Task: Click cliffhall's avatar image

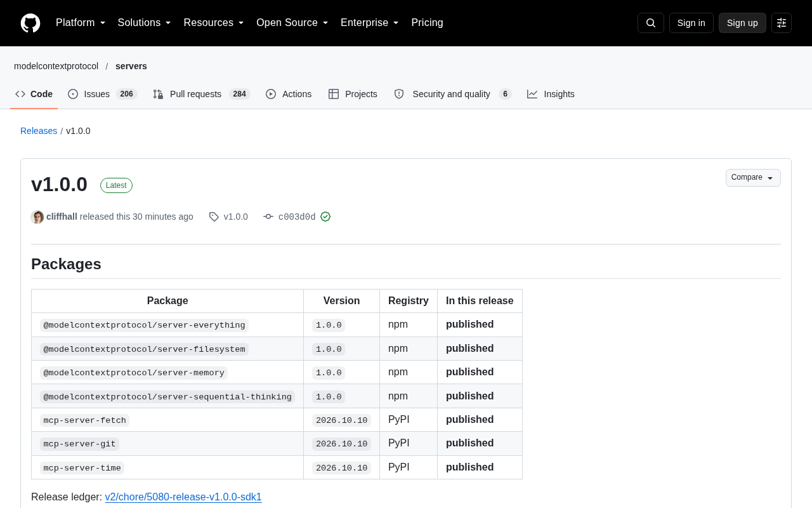Action: coord(37,217)
